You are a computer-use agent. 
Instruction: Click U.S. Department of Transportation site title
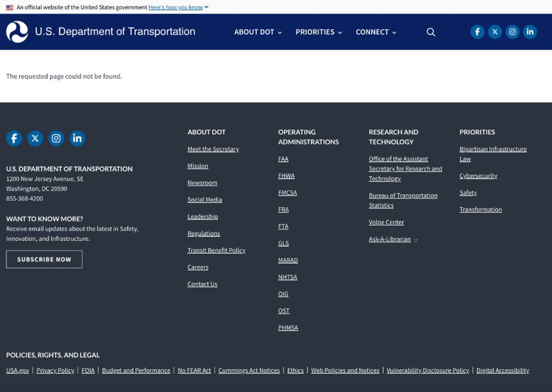[x=115, y=31]
